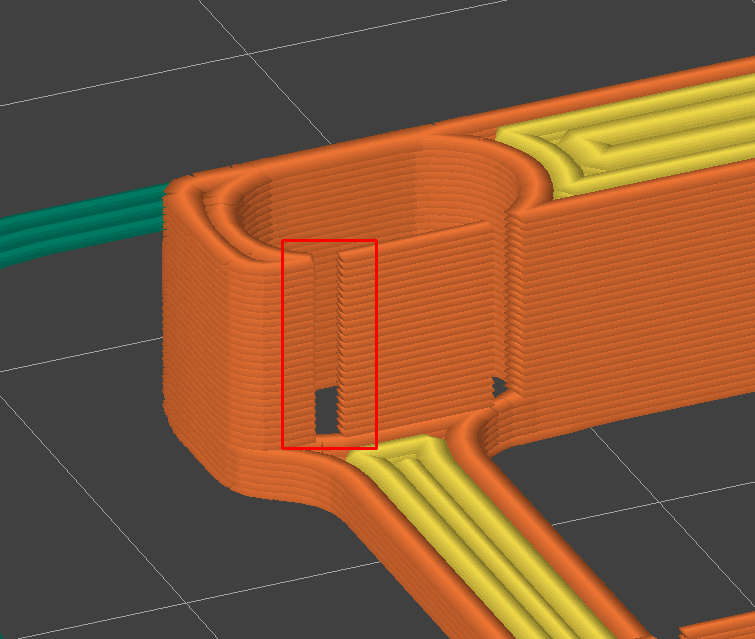
Task: Click the small rectangular gap in the orange wall
Action: point(327,409)
